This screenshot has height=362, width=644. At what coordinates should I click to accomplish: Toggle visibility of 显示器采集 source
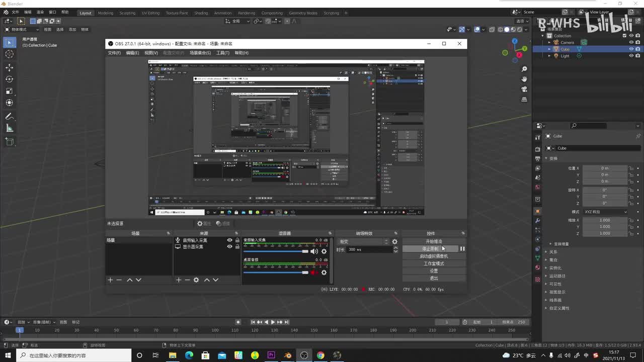click(x=230, y=247)
